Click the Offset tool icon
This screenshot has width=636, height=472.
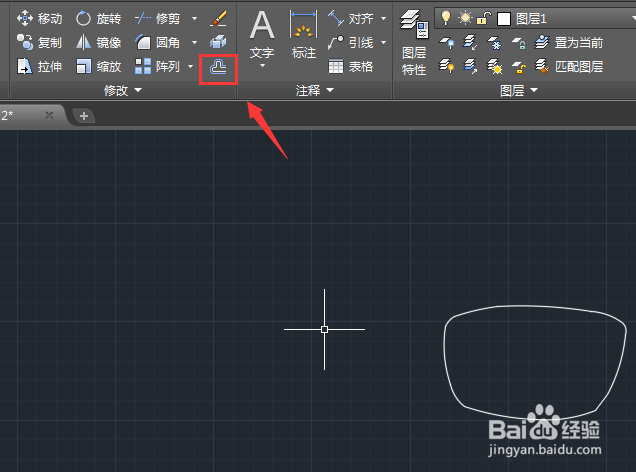click(218, 67)
